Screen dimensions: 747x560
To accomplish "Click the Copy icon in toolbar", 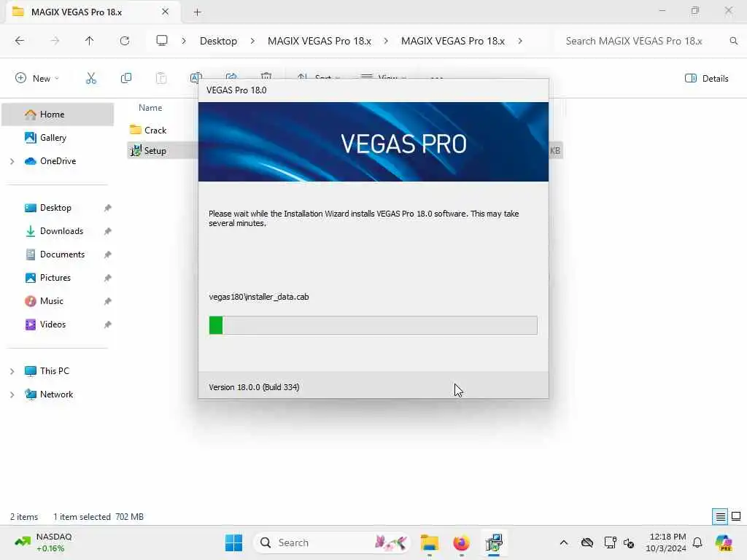I will coord(126,78).
